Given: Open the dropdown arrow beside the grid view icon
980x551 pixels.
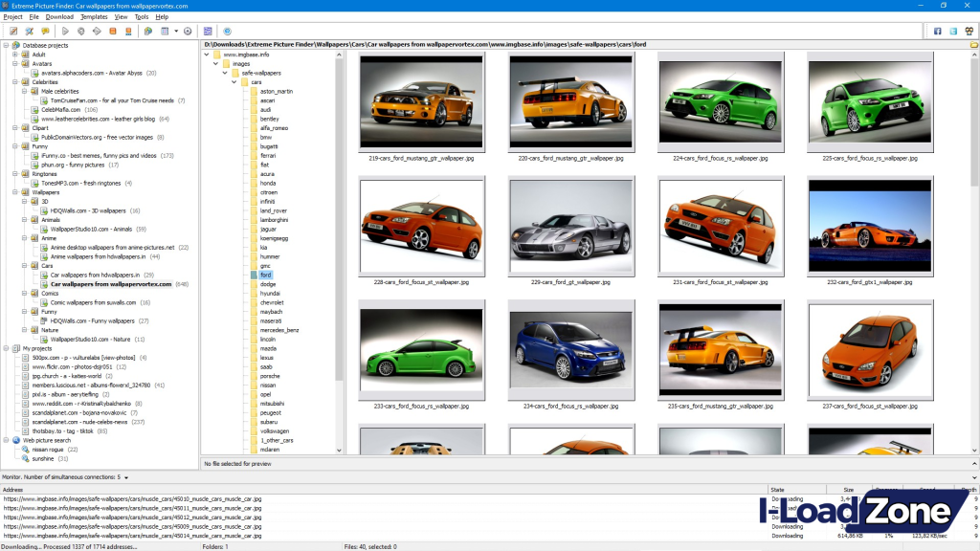Looking at the screenshot, I should click(176, 30).
